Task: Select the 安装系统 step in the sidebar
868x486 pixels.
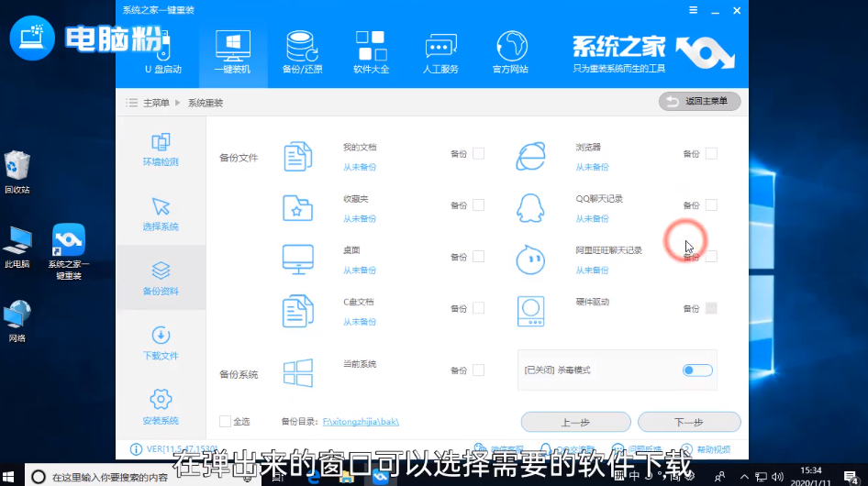Action: click(x=161, y=407)
